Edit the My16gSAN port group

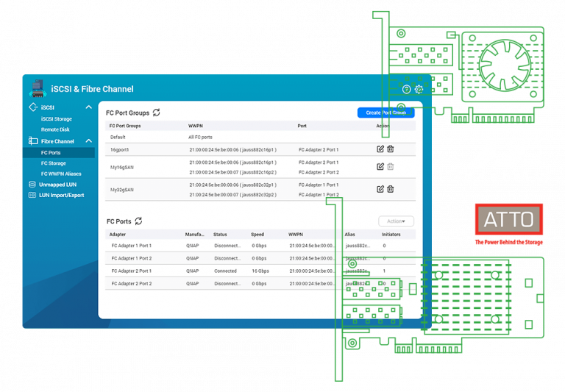380,166
